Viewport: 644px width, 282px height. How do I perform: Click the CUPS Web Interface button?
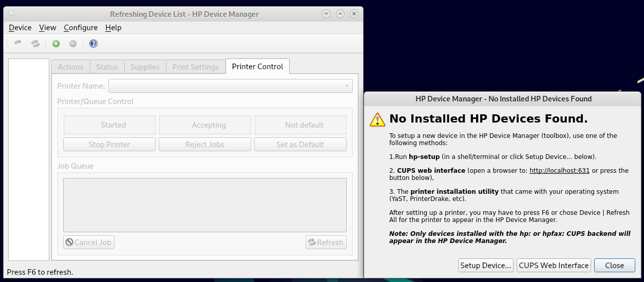[554, 266]
